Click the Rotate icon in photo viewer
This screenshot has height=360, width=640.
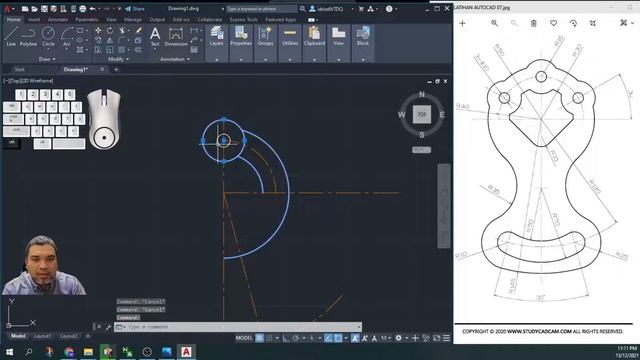tap(573, 23)
